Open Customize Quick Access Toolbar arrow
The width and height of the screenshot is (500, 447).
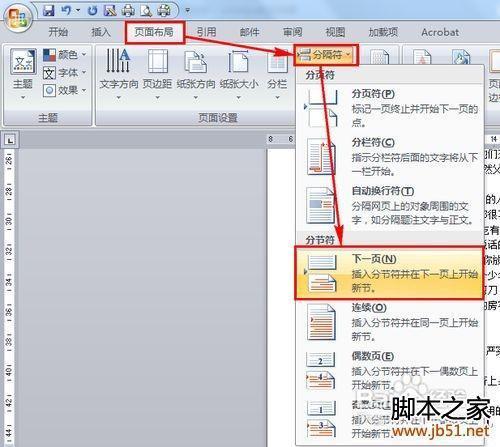[188, 11]
